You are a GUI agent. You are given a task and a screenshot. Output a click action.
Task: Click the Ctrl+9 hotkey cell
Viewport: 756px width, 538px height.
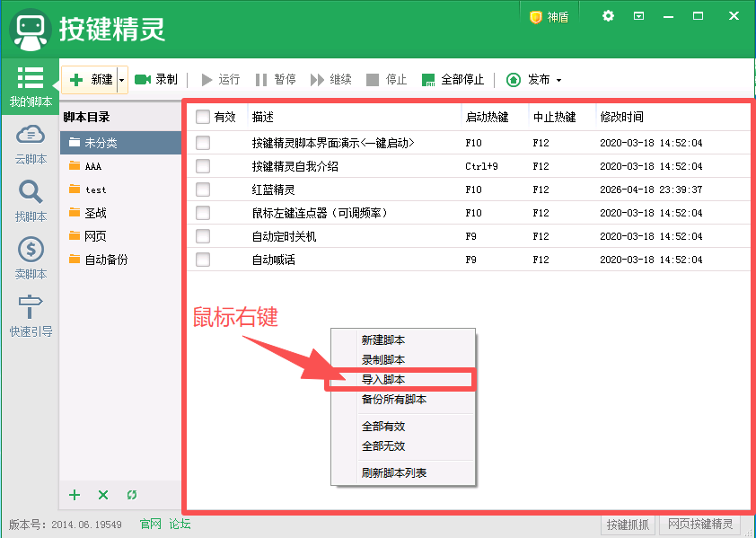click(x=481, y=166)
